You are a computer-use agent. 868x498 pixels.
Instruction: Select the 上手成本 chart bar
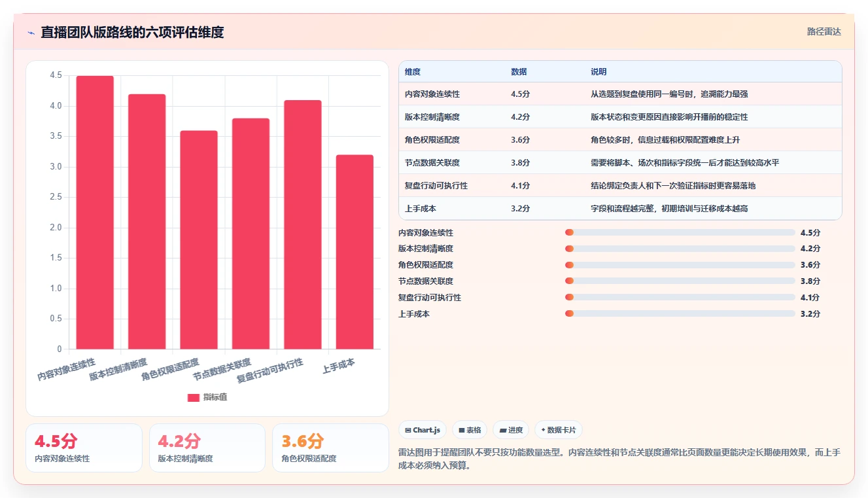coord(355,252)
